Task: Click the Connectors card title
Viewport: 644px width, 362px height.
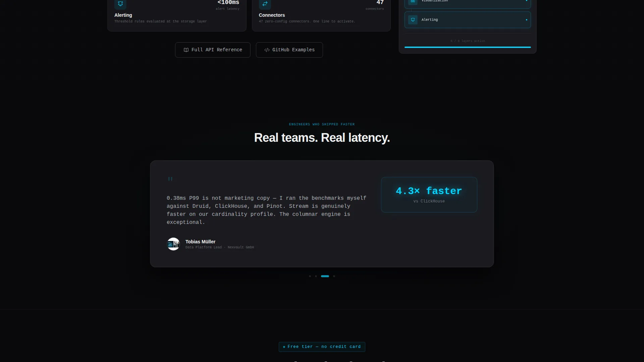Action: click(x=272, y=15)
